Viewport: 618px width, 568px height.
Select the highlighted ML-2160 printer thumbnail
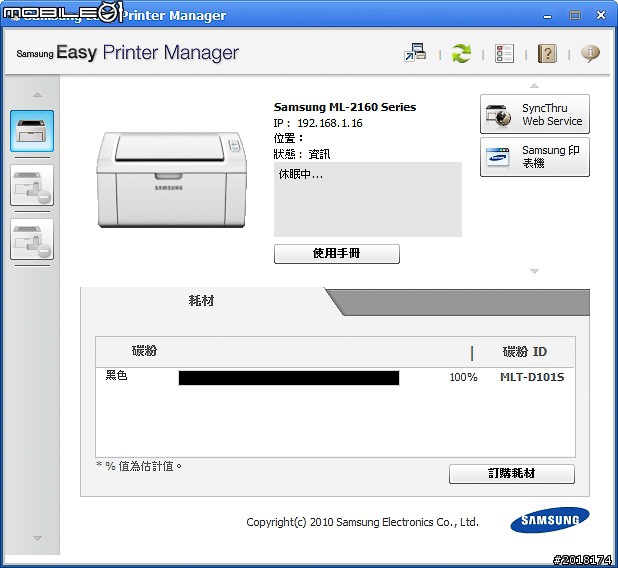[x=32, y=131]
